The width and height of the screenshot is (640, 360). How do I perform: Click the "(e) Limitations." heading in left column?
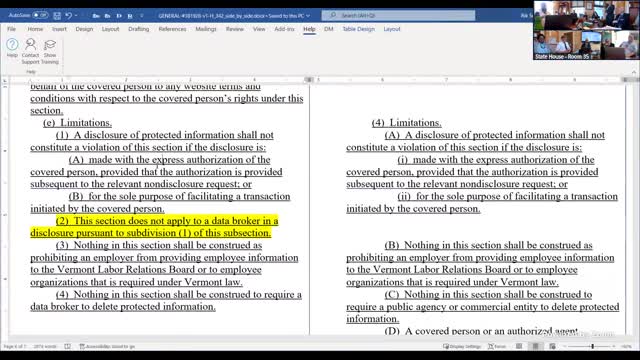tap(78, 122)
